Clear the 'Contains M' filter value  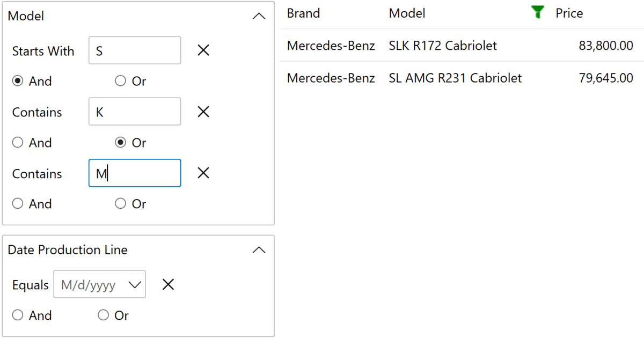click(x=203, y=173)
